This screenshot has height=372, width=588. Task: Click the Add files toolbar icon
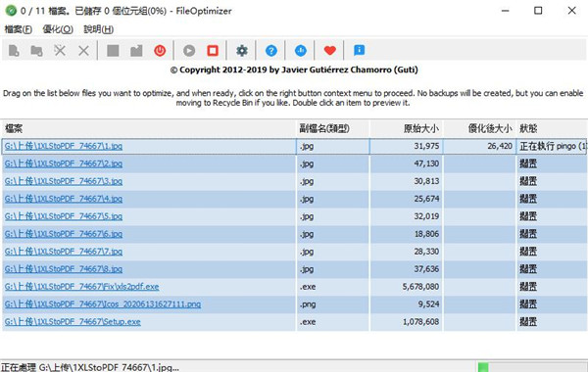pyautogui.click(x=14, y=50)
